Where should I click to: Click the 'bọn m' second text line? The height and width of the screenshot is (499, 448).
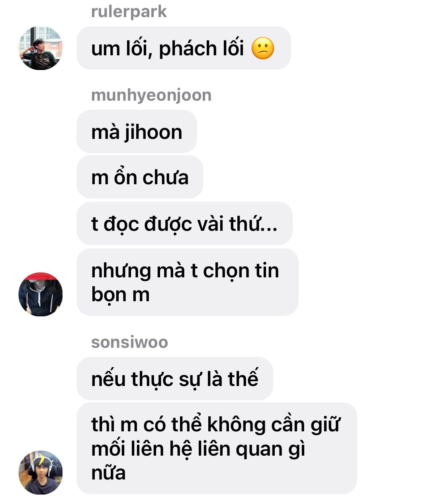pyautogui.click(x=120, y=295)
